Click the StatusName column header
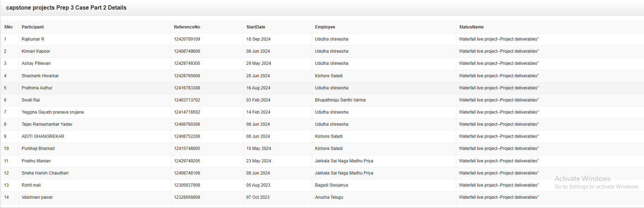 click(471, 27)
